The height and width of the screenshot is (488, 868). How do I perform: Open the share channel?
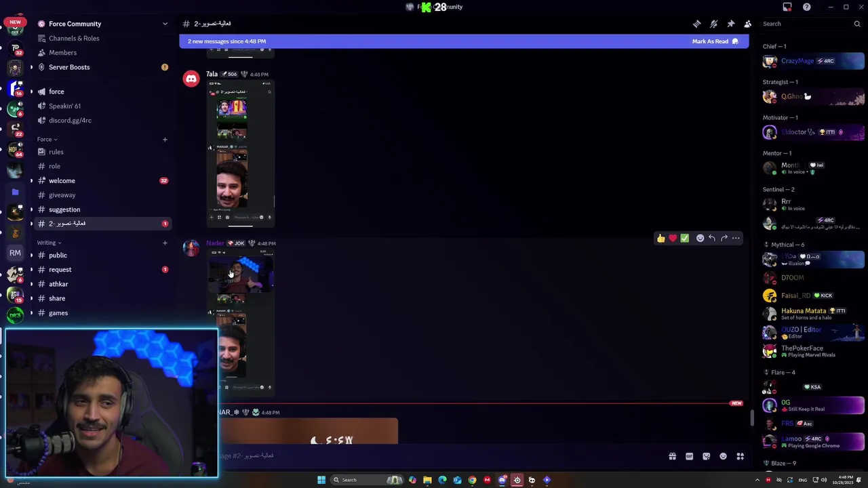click(x=102, y=298)
